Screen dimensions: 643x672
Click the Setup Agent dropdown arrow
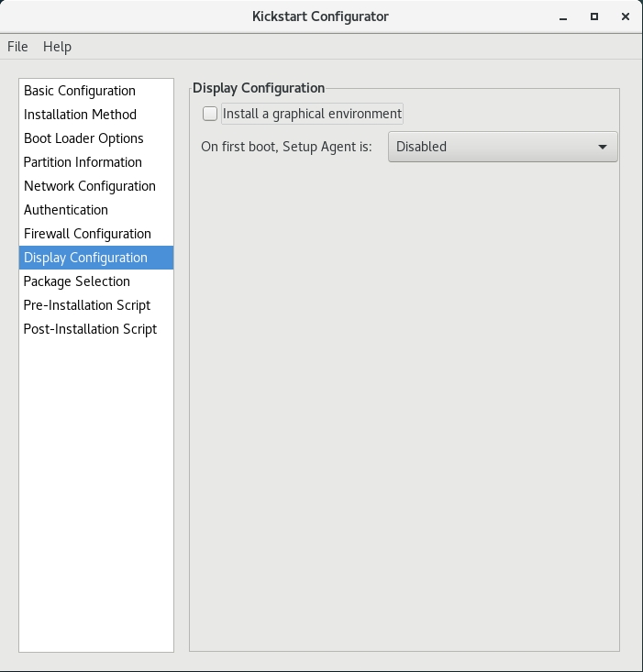point(603,147)
